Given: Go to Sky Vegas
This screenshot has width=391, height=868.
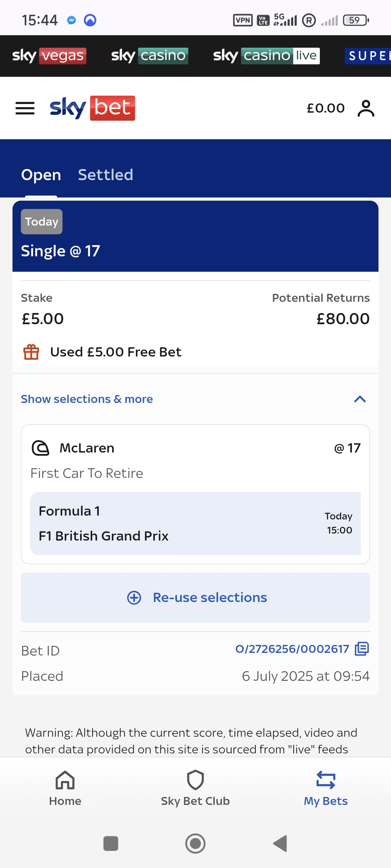Looking at the screenshot, I should click(49, 56).
